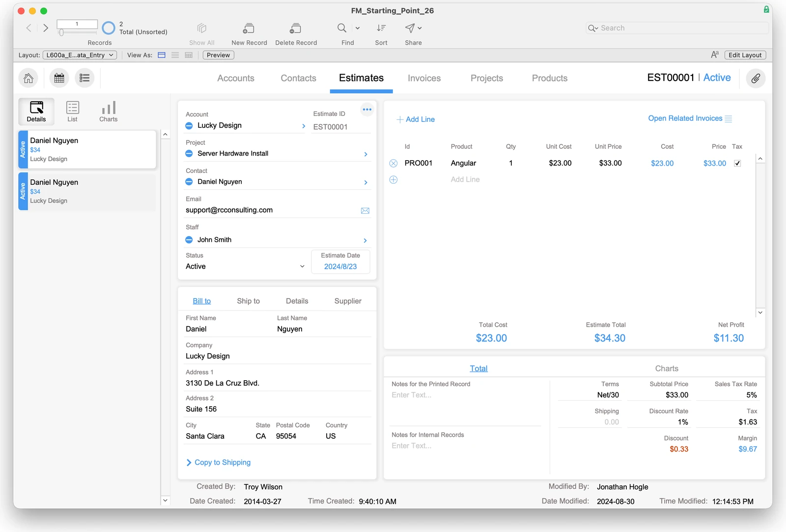Screen dimensions: 786x532
Task: Open the list menu icon
Action: (84, 78)
